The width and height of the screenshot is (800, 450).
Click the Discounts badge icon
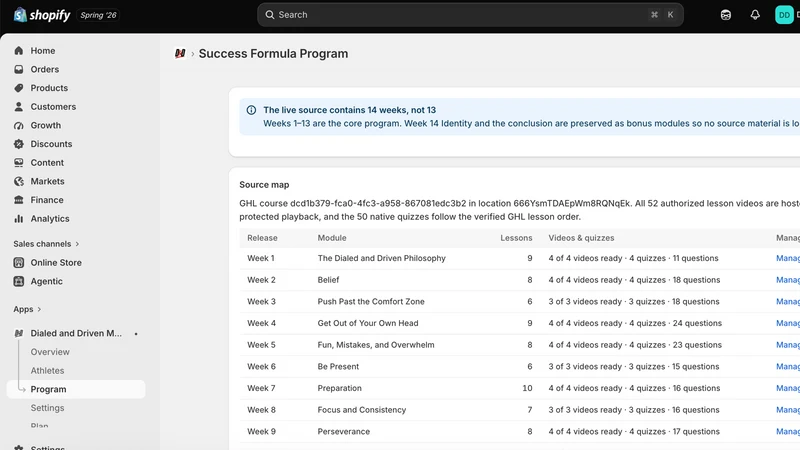(19, 144)
